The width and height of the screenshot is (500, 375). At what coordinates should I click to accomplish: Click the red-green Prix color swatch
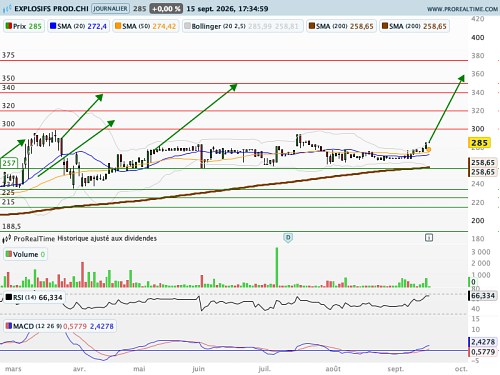[x=9, y=26]
